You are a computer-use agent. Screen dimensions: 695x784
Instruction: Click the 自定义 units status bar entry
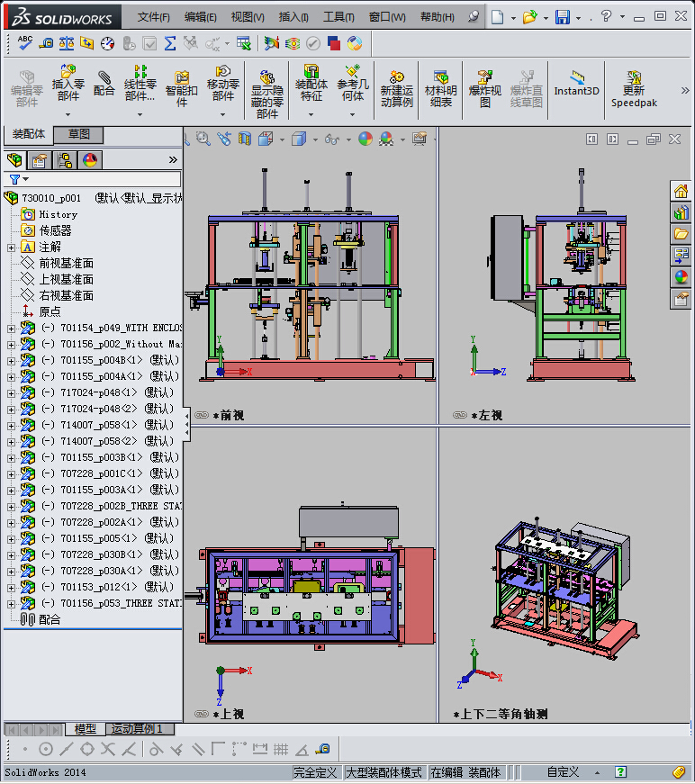(563, 772)
